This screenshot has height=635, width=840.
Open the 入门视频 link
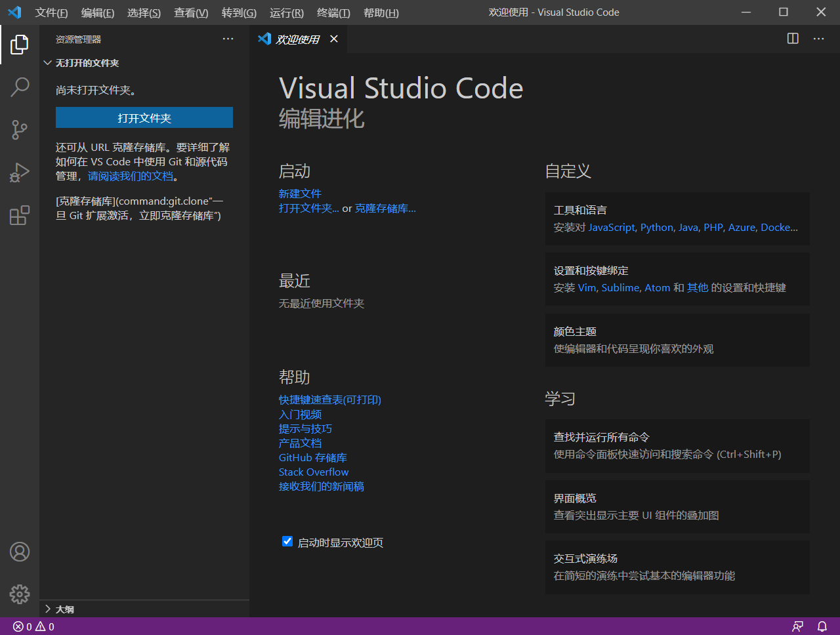[x=300, y=414]
